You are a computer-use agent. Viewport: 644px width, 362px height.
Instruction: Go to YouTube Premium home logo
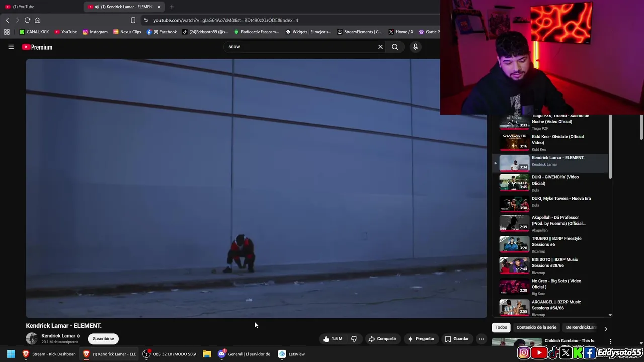pos(37,47)
